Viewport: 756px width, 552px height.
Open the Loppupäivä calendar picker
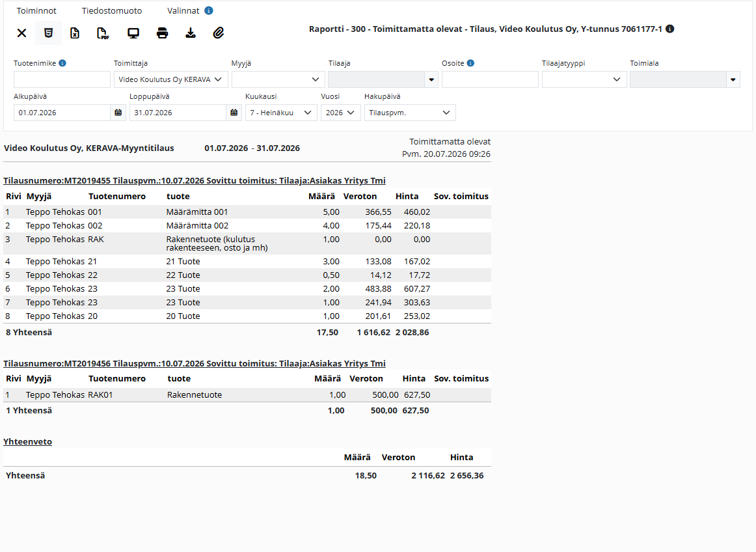coord(234,113)
